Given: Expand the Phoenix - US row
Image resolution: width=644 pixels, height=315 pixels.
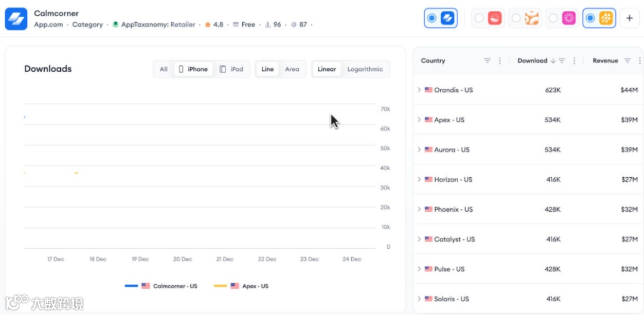Looking at the screenshot, I should [x=419, y=209].
